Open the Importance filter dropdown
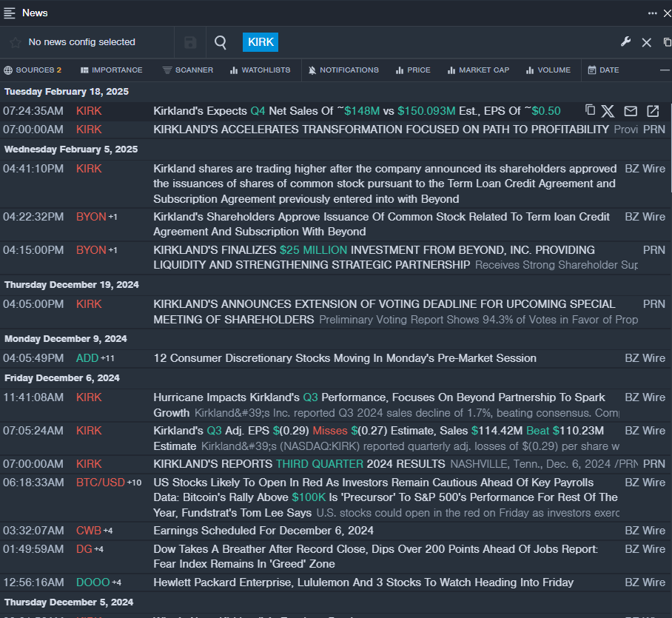 pos(111,70)
